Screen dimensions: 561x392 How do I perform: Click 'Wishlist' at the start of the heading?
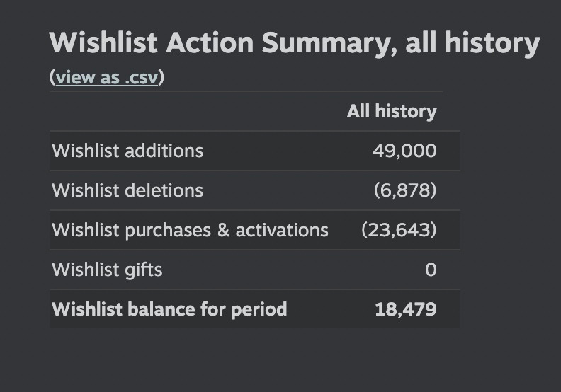point(103,44)
